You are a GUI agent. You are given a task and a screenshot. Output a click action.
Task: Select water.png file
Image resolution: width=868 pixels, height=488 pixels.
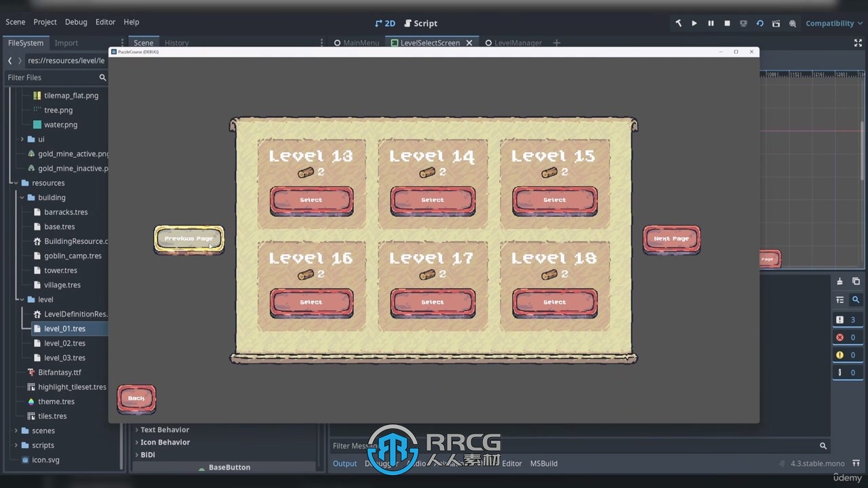pyautogui.click(x=60, y=125)
